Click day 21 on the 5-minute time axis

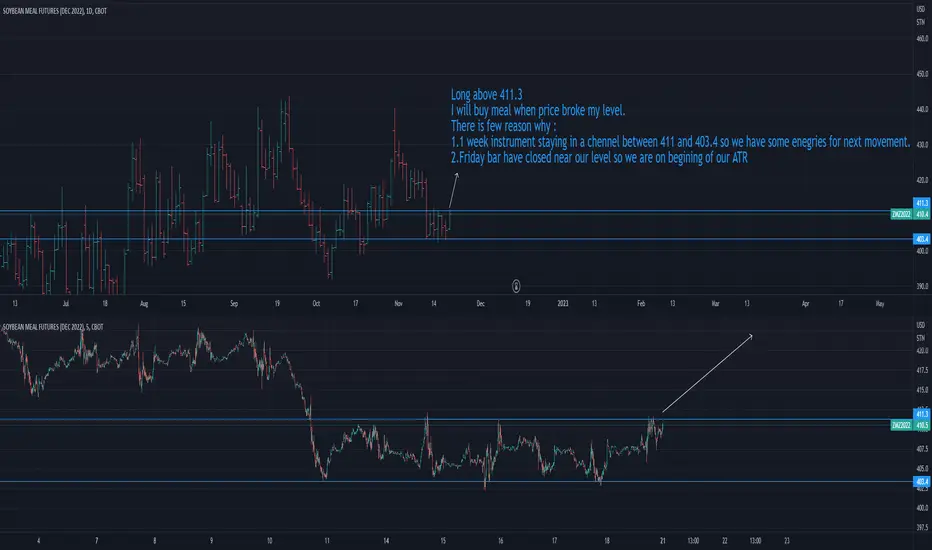[663, 540]
